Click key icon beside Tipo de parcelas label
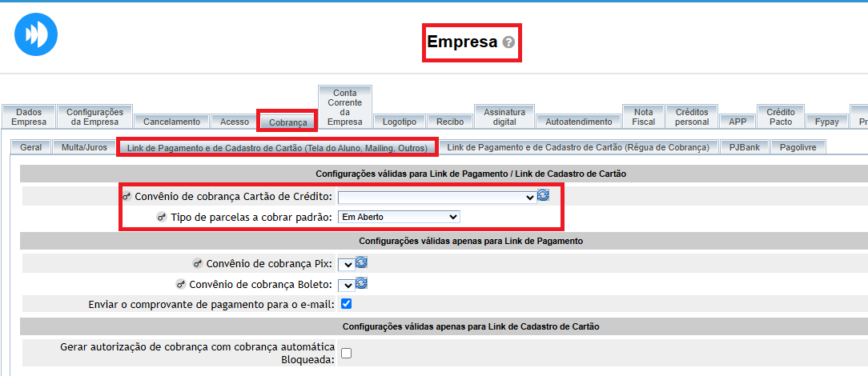 click(162, 217)
